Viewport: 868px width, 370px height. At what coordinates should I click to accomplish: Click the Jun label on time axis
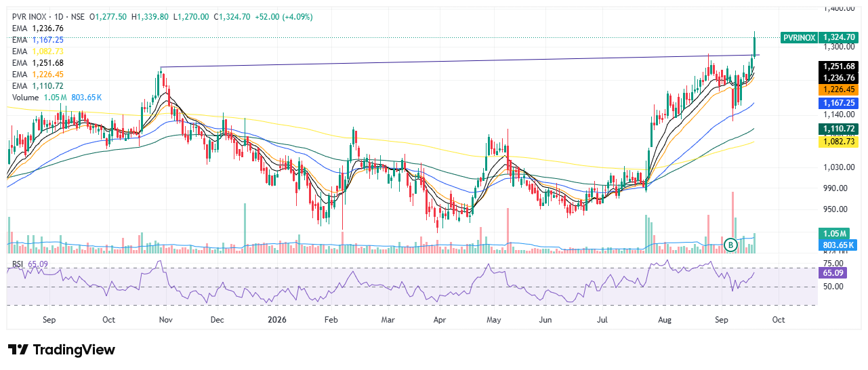(x=546, y=318)
